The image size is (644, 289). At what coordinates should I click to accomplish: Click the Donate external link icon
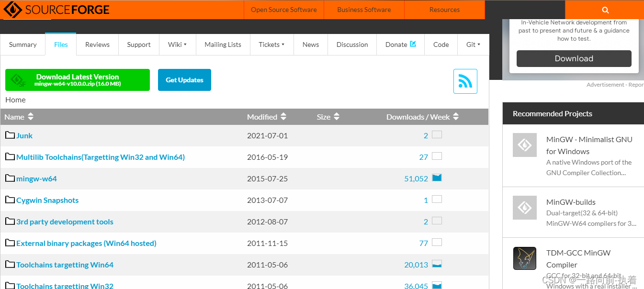click(413, 44)
